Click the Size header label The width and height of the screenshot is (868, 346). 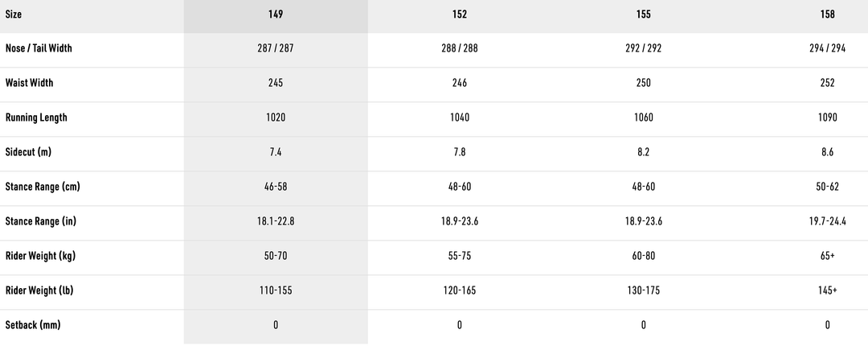point(14,14)
